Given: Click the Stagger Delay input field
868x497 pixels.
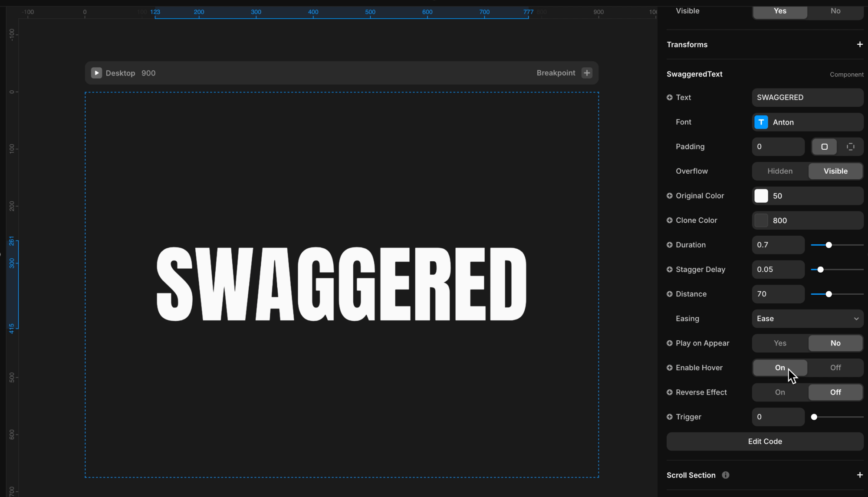Looking at the screenshot, I should (778, 270).
